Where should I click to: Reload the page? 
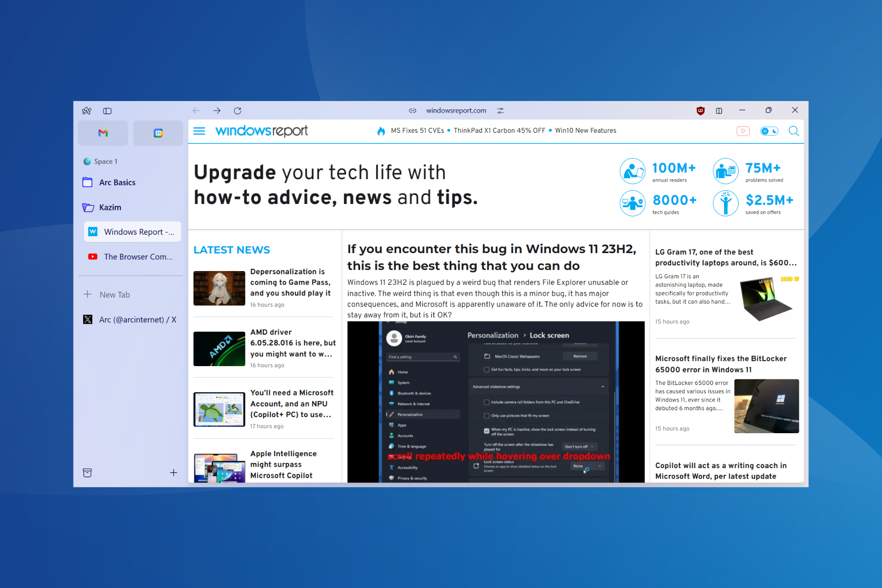[x=237, y=111]
